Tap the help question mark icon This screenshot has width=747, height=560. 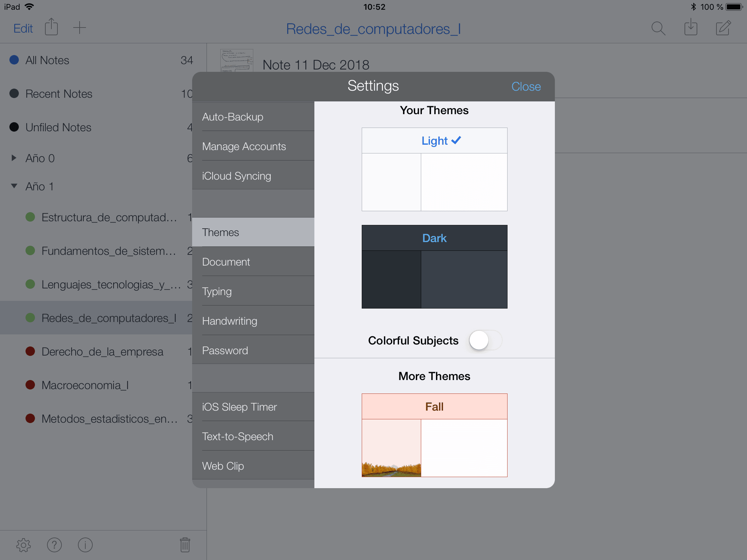tap(54, 545)
